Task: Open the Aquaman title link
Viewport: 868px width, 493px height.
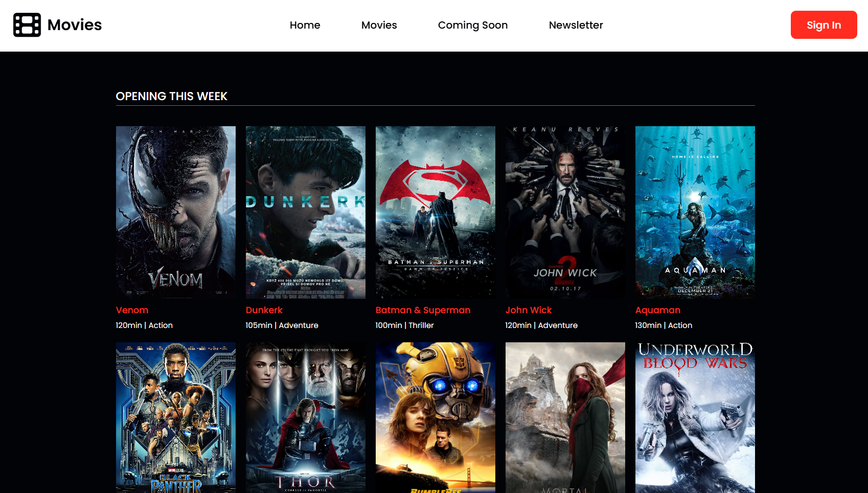Action: point(657,310)
